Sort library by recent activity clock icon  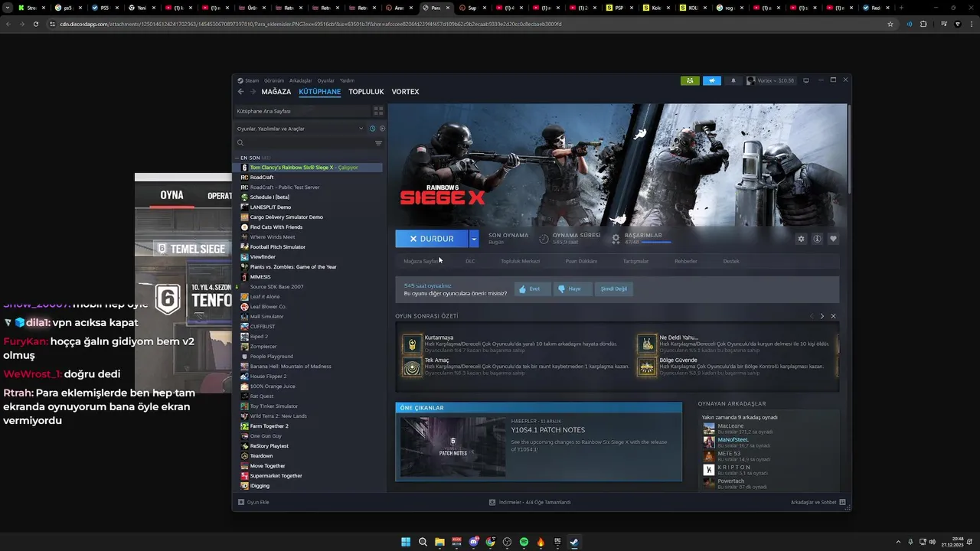(372, 129)
